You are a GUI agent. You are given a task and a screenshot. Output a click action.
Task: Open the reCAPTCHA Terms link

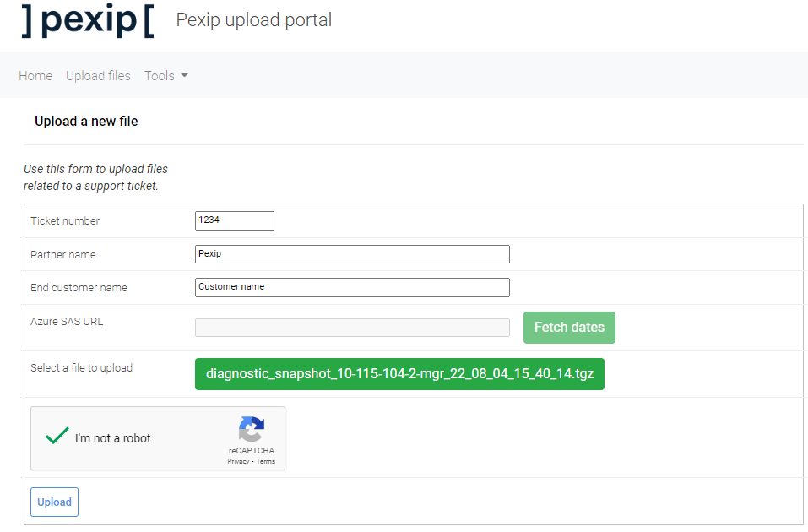(x=266, y=462)
